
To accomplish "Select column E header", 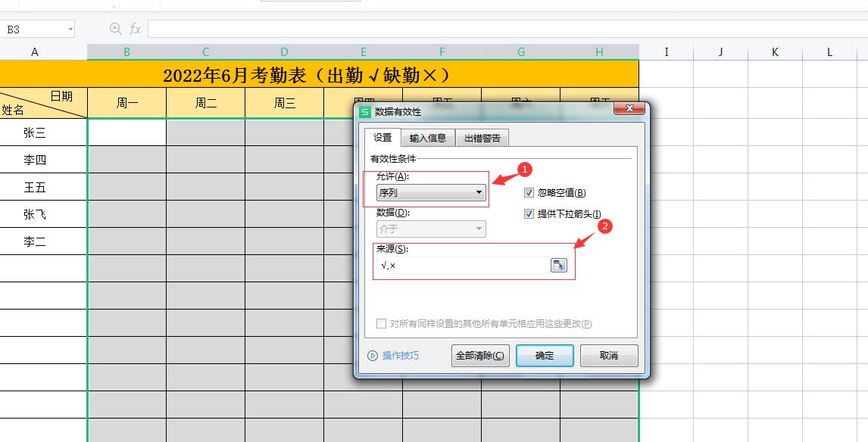I will pyautogui.click(x=363, y=52).
